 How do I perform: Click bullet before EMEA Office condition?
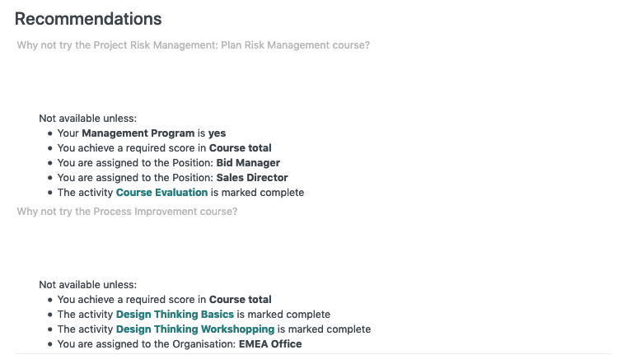click(x=50, y=344)
